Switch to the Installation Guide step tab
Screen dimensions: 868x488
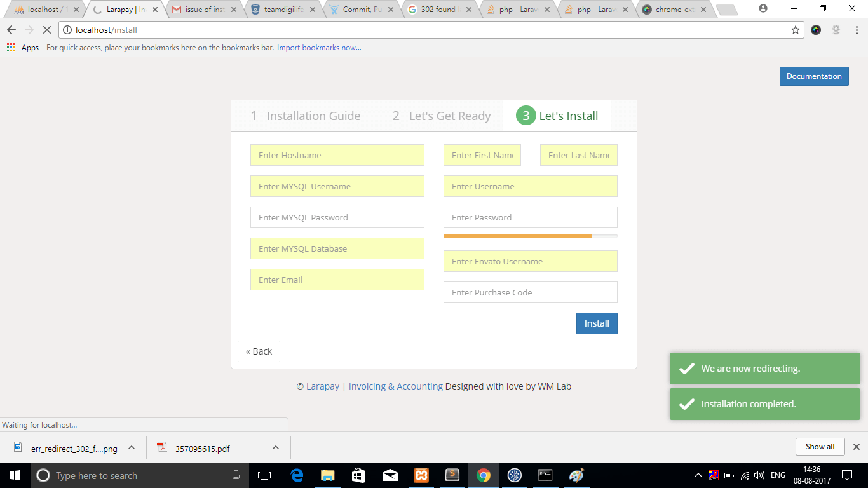[306, 116]
